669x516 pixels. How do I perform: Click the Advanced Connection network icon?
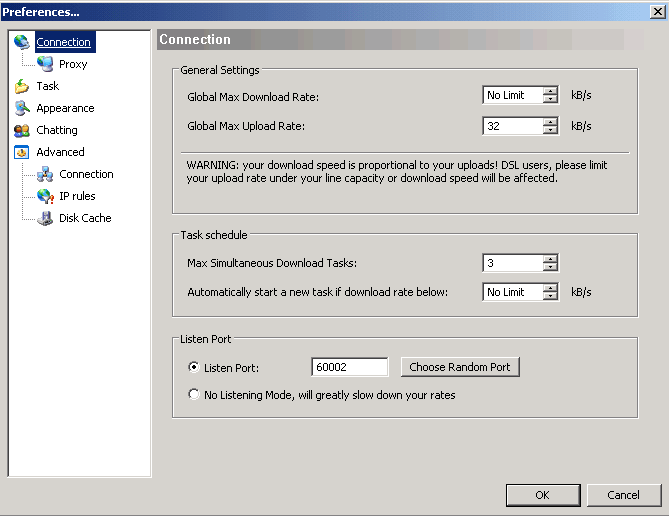point(45,174)
